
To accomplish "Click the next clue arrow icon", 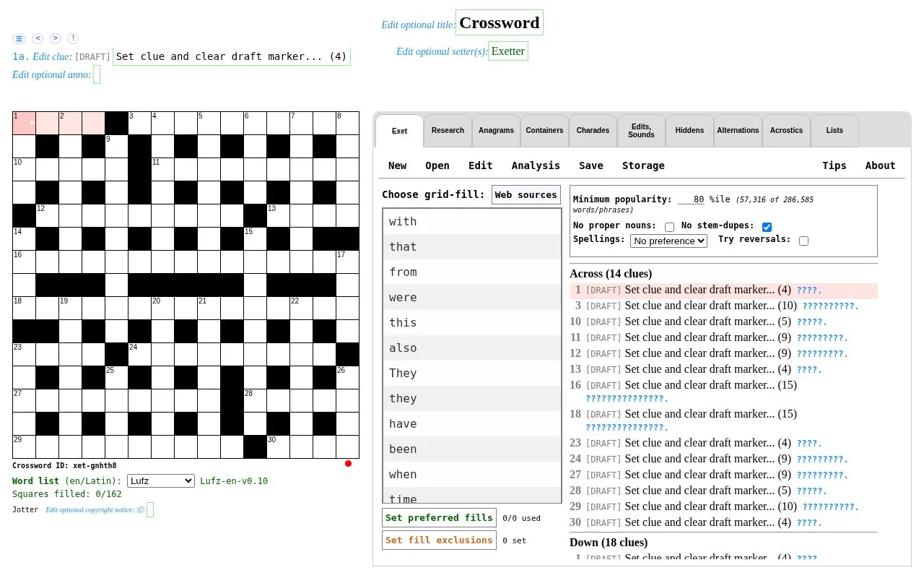I will click(56, 38).
